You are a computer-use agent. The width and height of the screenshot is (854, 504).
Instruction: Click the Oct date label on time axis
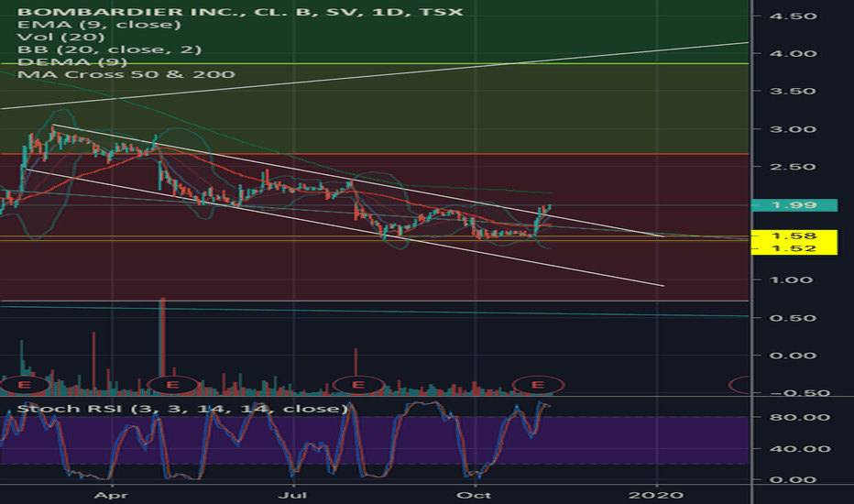click(x=475, y=495)
